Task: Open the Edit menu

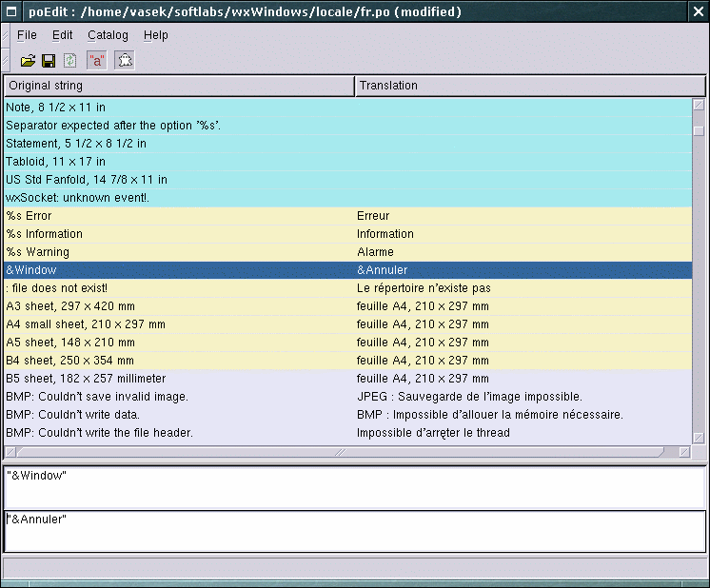Action: tap(63, 35)
